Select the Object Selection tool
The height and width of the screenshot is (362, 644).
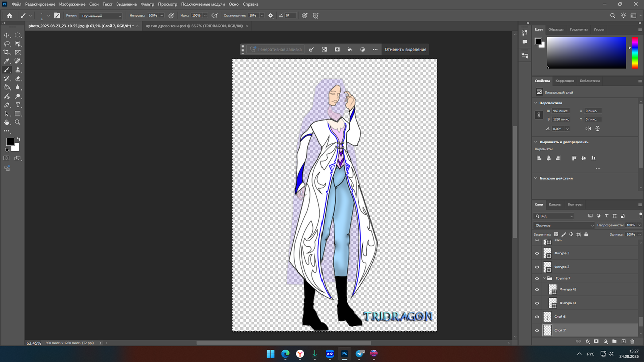pos(18,44)
